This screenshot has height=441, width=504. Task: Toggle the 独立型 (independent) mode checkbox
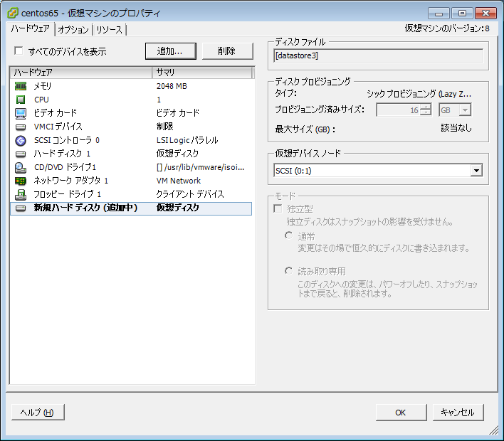point(278,208)
